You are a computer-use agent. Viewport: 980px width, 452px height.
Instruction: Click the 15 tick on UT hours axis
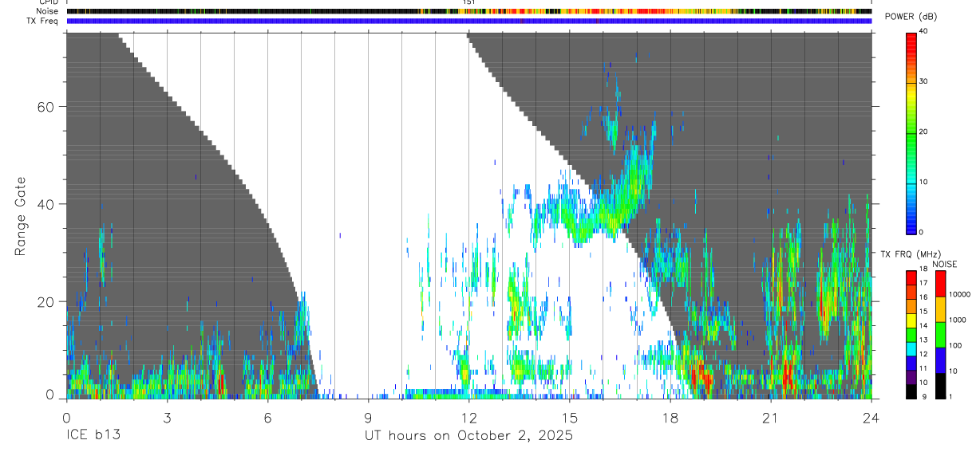click(x=570, y=418)
